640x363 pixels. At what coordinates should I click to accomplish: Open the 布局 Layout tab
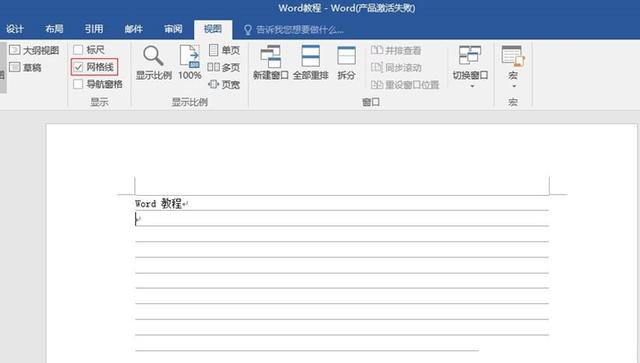[54, 29]
